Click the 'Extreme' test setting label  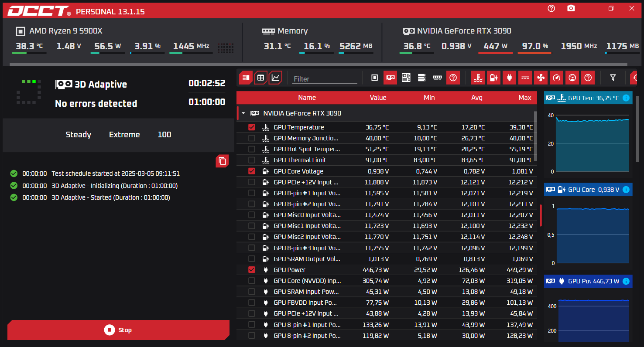[x=124, y=135]
